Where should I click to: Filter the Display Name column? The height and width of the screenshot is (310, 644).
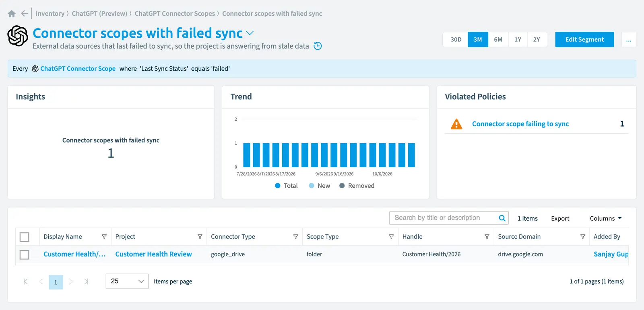[x=104, y=237]
